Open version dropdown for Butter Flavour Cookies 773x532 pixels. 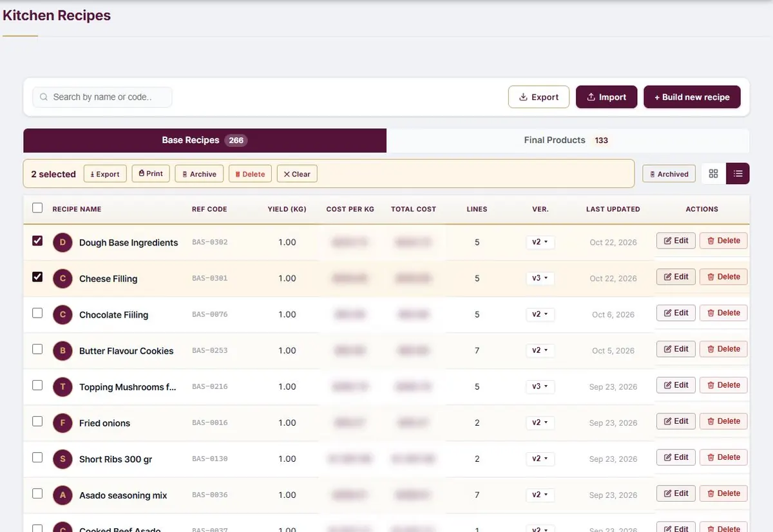click(x=540, y=350)
